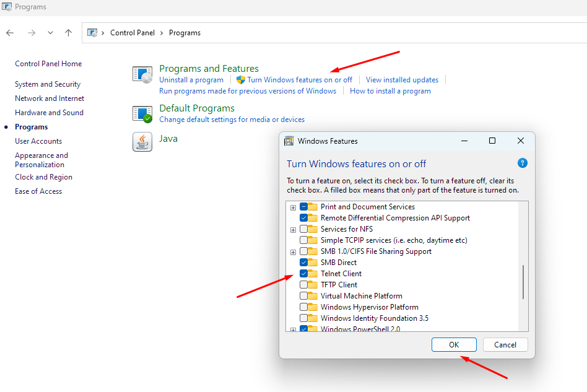Enable the TFTP Client feature
Image resolution: width=587 pixels, height=392 pixels.
point(303,284)
